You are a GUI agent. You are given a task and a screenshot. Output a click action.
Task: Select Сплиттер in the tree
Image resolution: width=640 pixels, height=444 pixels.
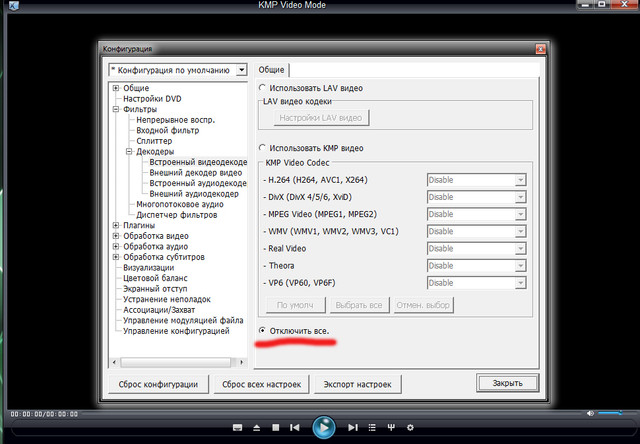point(154,141)
